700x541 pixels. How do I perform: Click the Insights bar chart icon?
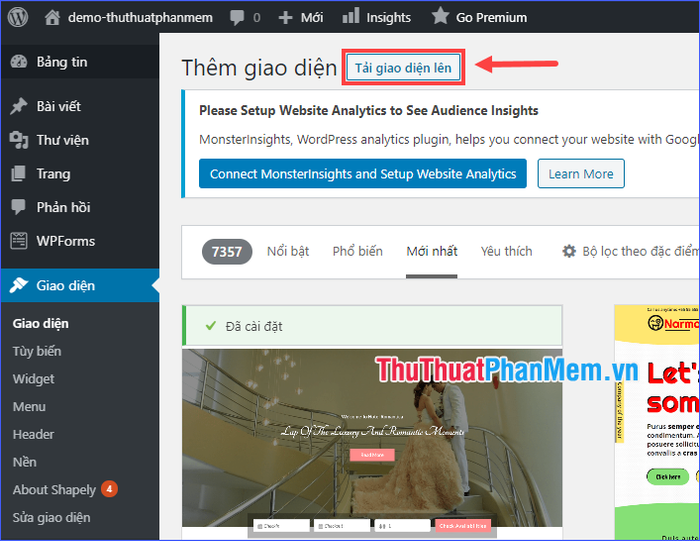tap(351, 16)
